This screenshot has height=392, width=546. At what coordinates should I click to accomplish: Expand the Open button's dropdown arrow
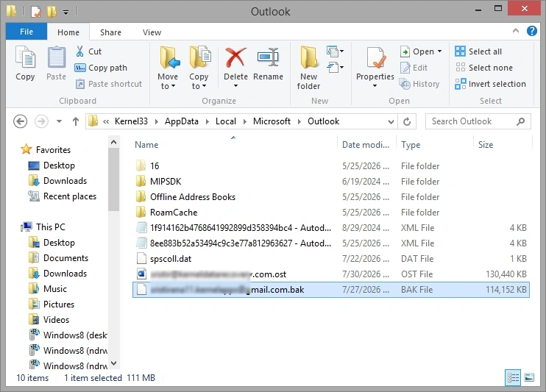pos(440,51)
